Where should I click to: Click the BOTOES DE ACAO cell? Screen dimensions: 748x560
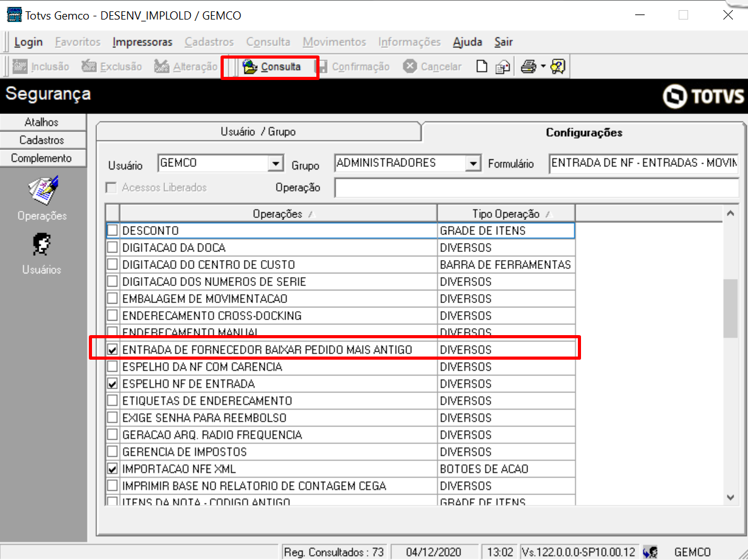click(x=506, y=469)
